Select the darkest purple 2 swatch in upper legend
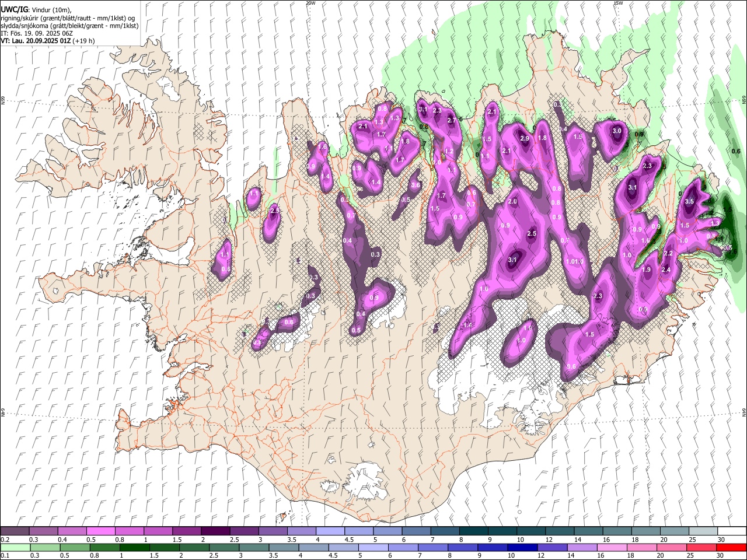747x560 pixels. point(215,531)
